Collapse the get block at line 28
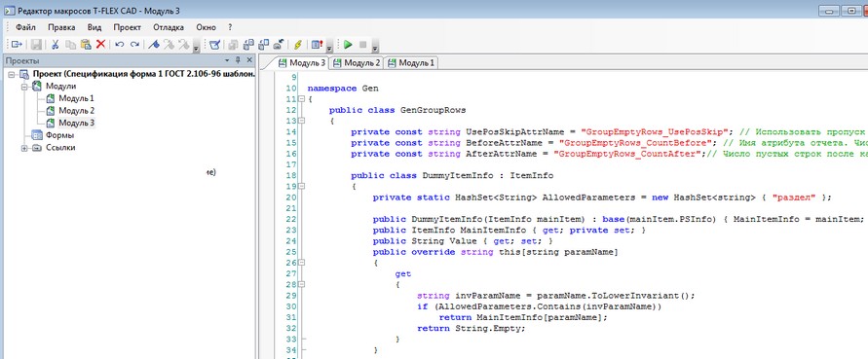This screenshot has width=868, height=359. pos(301,284)
